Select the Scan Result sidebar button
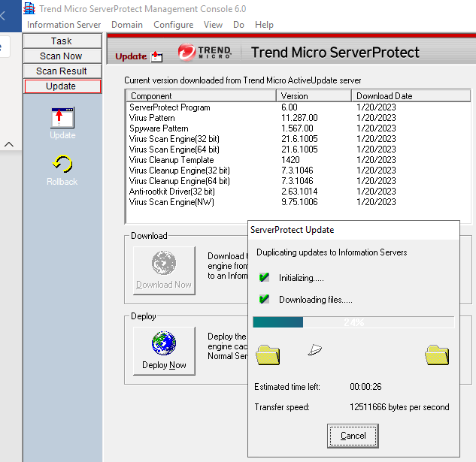 [62, 71]
